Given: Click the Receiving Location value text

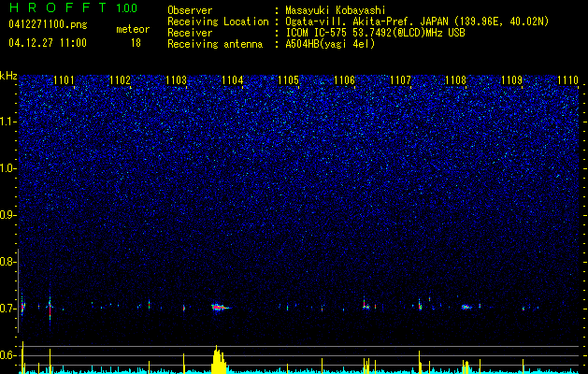Looking at the screenshot, I should [x=417, y=22].
